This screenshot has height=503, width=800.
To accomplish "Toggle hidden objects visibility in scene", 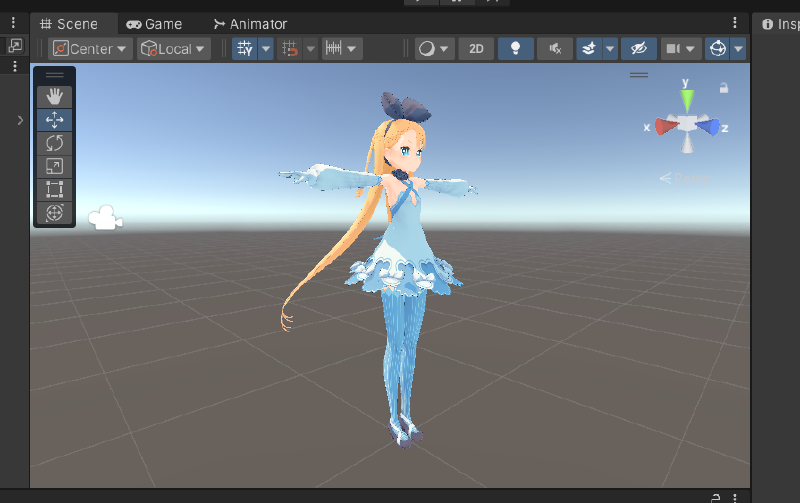I will [637, 48].
